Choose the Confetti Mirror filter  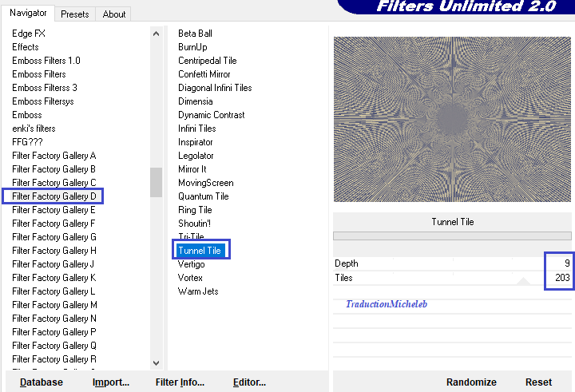tap(204, 74)
